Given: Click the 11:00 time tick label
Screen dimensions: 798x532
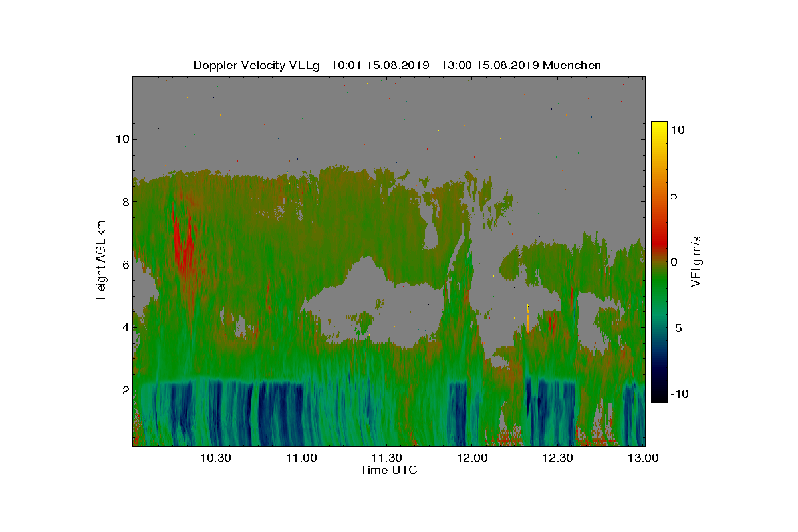Looking at the screenshot, I should 303,458.
